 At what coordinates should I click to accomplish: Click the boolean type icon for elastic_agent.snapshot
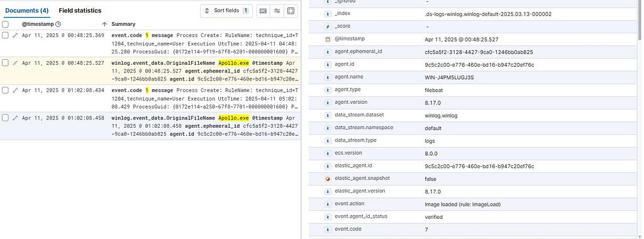328,179
